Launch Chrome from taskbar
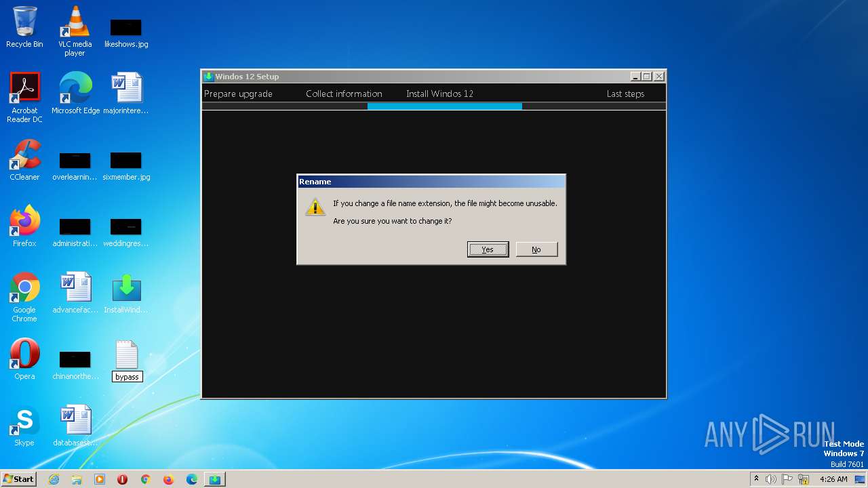This screenshot has width=868, height=488. point(145,479)
